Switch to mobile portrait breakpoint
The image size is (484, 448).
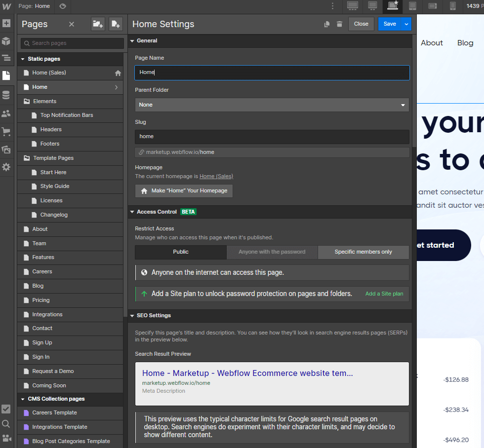point(452,6)
